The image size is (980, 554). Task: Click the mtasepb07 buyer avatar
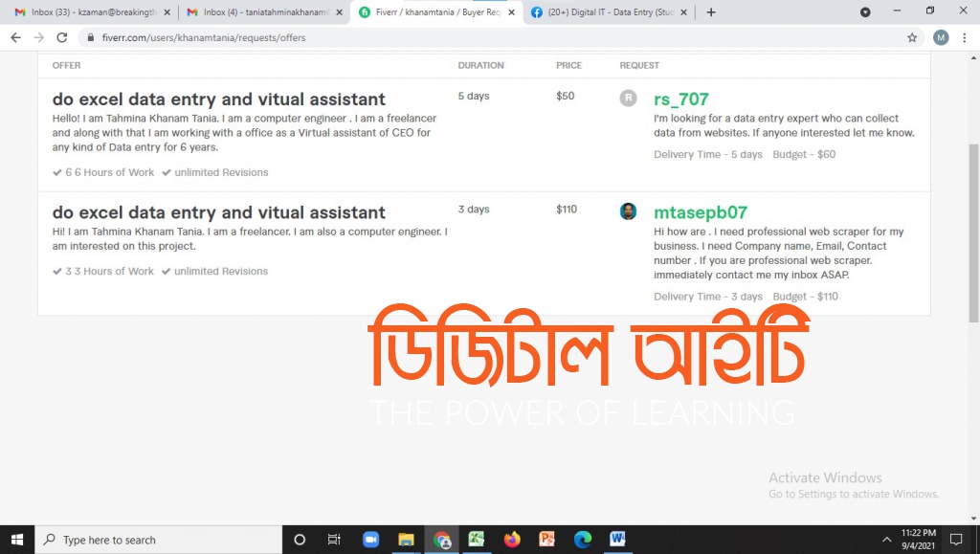(628, 211)
